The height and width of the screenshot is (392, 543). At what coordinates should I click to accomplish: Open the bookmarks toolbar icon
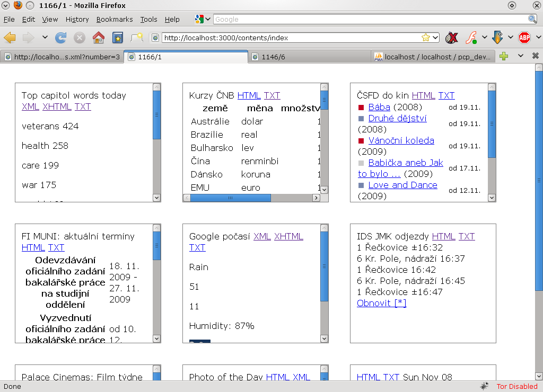118,38
